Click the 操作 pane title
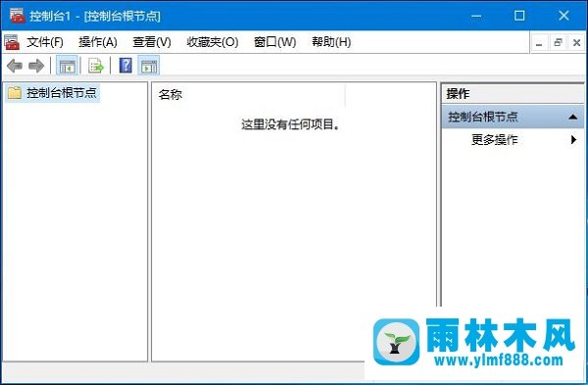The height and width of the screenshot is (385, 588). click(458, 94)
